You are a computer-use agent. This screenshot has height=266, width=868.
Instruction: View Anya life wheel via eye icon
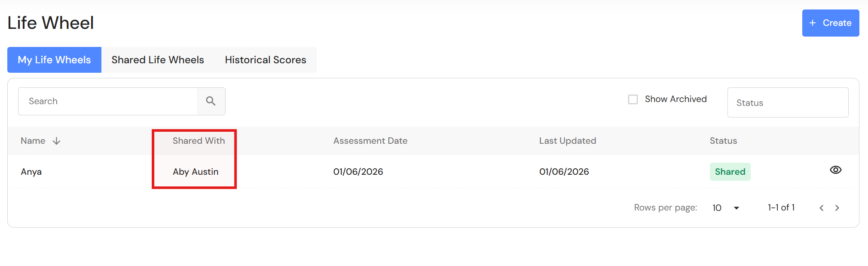(x=835, y=170)
